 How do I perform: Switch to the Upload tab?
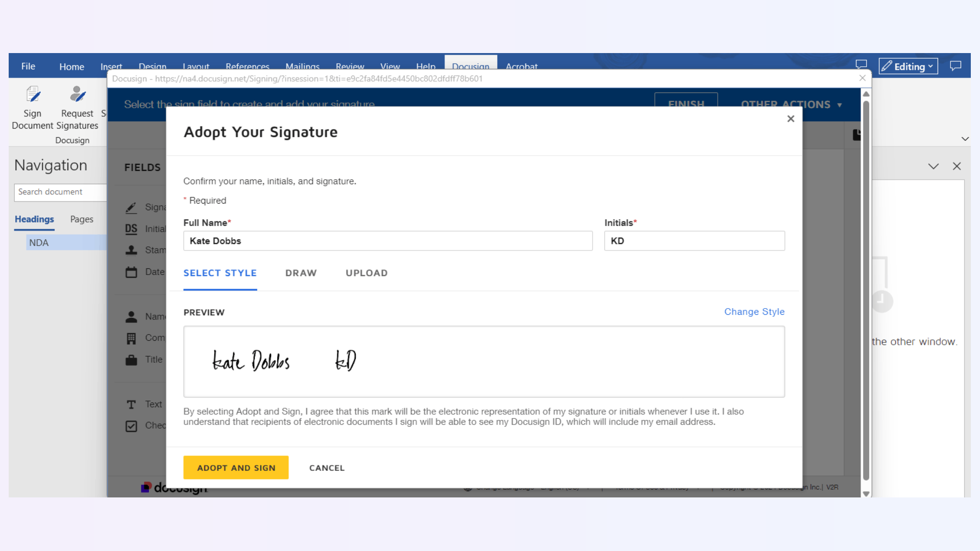click(x=366, y=273)
